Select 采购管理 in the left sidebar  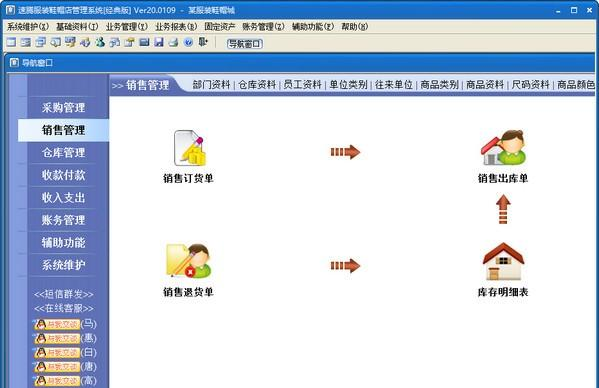coord(64,108)
